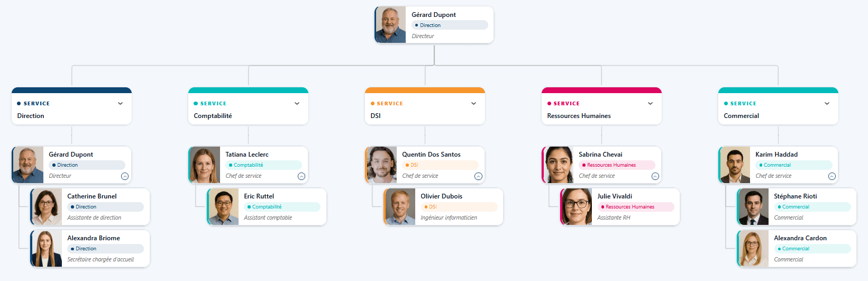Collapse team under Tatiana Leclerc
The width and height of the screenshot is (868, 281).
coord(301,176)
